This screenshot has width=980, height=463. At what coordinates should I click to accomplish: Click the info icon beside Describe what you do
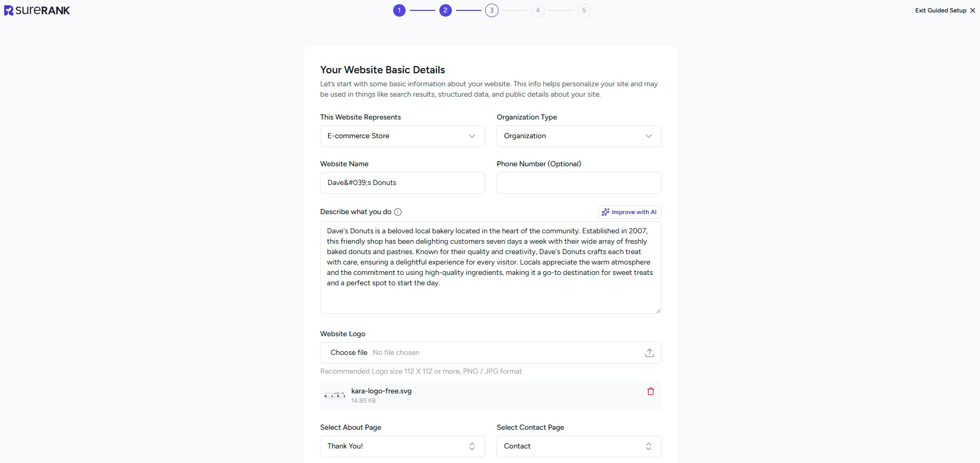(x=398, y=212)
